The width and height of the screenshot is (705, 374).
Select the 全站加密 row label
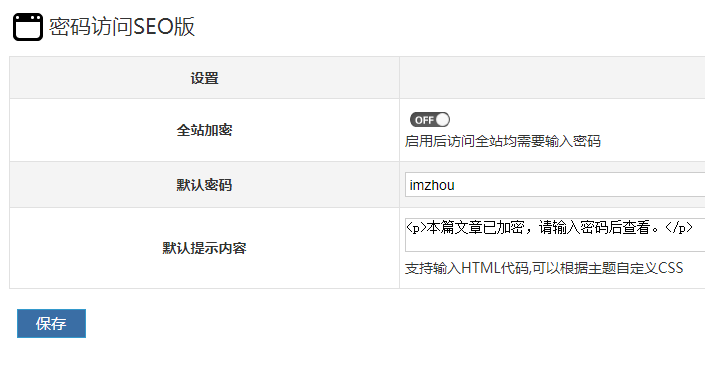[205, 130]
